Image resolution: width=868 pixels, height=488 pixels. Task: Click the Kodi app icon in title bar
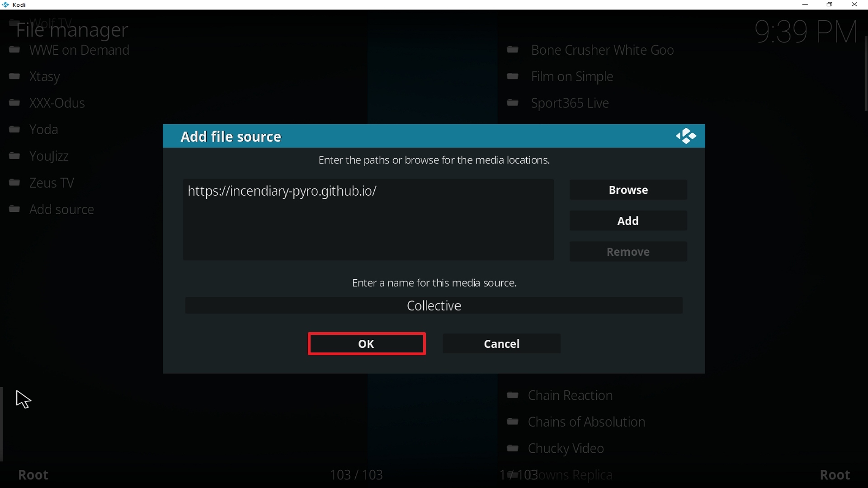tap(5, 5)
